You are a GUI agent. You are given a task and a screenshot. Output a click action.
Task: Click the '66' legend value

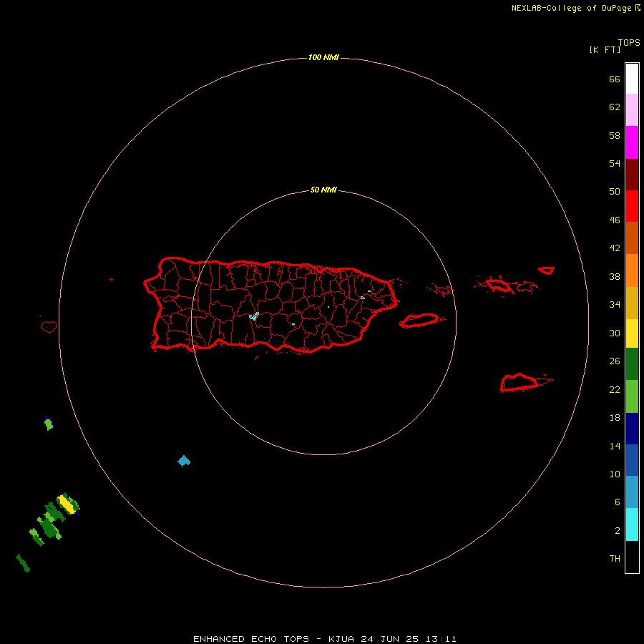[x=615, y=79]
